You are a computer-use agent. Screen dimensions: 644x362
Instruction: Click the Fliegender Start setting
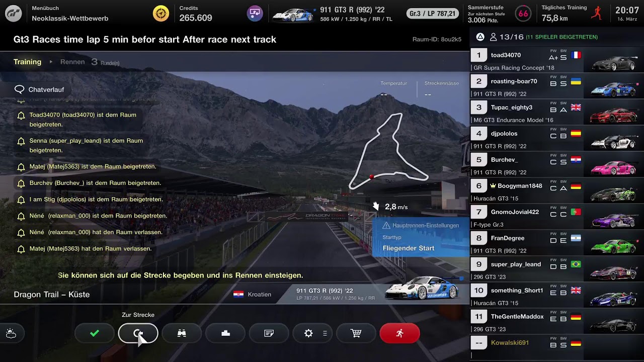[408, 248]
